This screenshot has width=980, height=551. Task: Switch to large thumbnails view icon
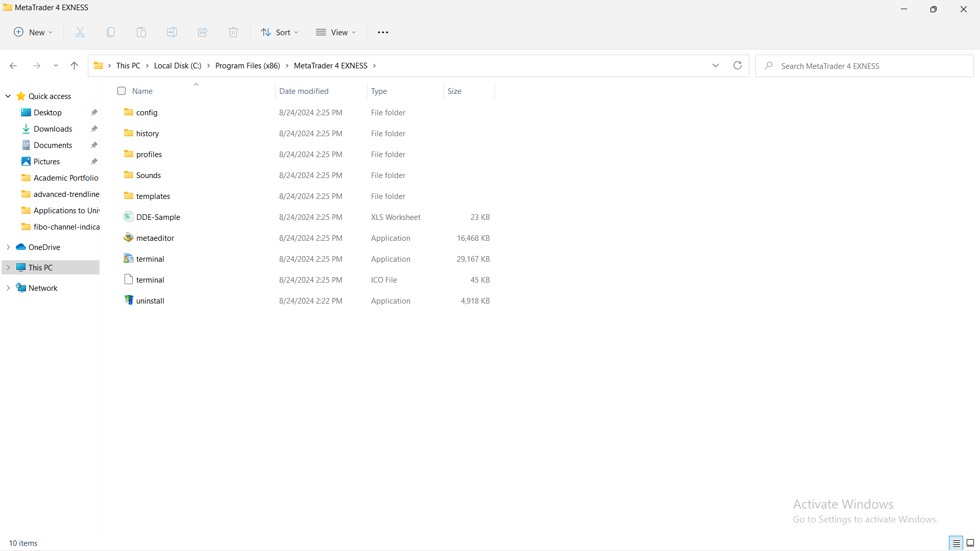pyautogui.click(x=970, y=543)
